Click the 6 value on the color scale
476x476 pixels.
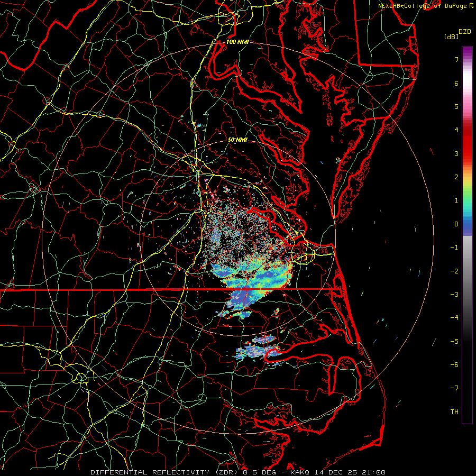click(456, 83)
